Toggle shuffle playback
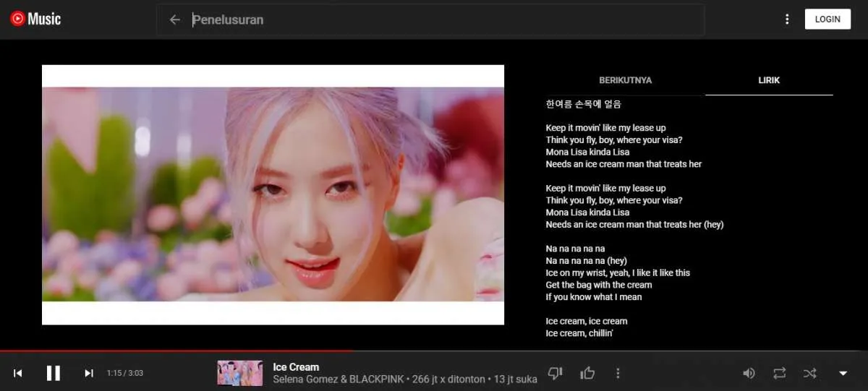Image resolution: width=868 pixels, height=391 pixels. pyautogui.click(x=809, y=373)
